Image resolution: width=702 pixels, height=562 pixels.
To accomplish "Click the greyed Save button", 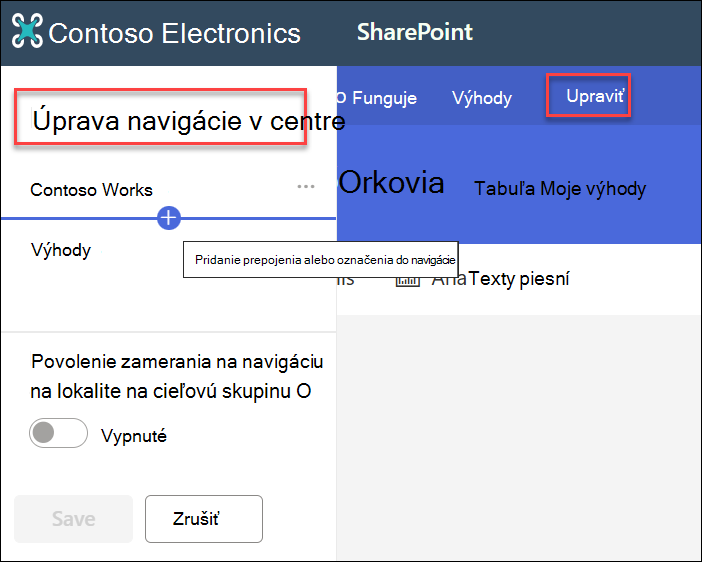I will click(73, 519).
